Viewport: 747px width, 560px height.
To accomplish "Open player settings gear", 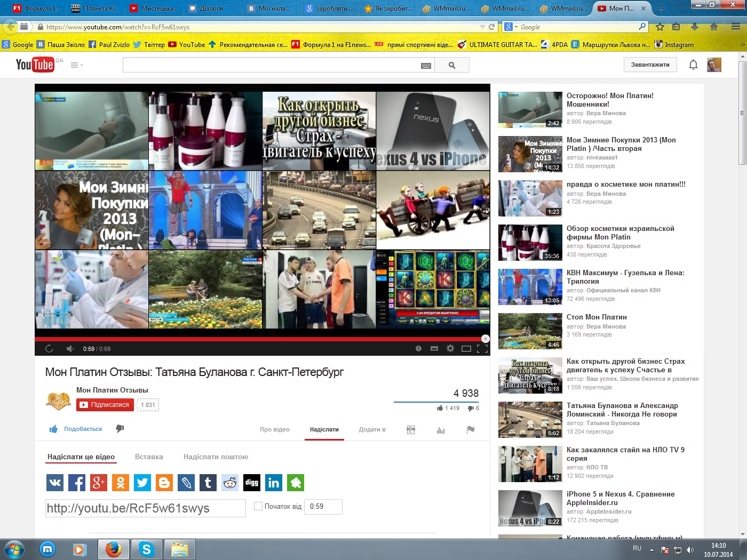I will click(450, 348).
